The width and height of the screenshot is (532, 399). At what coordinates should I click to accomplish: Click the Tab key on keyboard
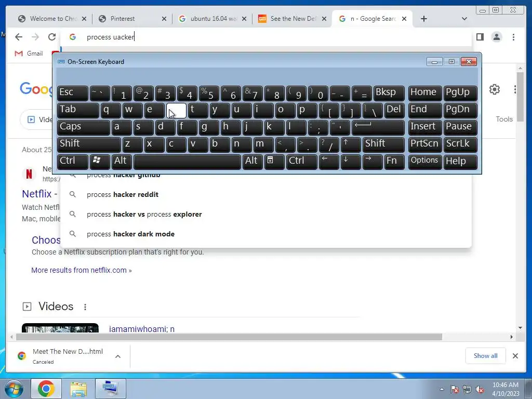tap(78, 110)
